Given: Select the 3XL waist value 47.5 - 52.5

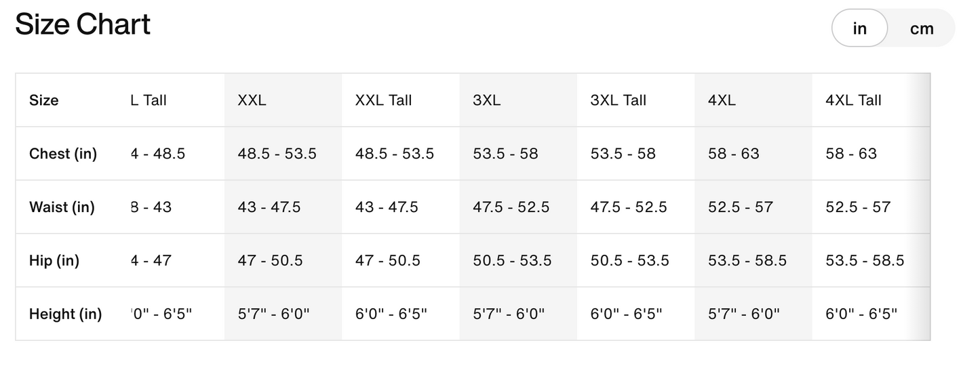Looking at the screenshot, I should pos(511,207).
